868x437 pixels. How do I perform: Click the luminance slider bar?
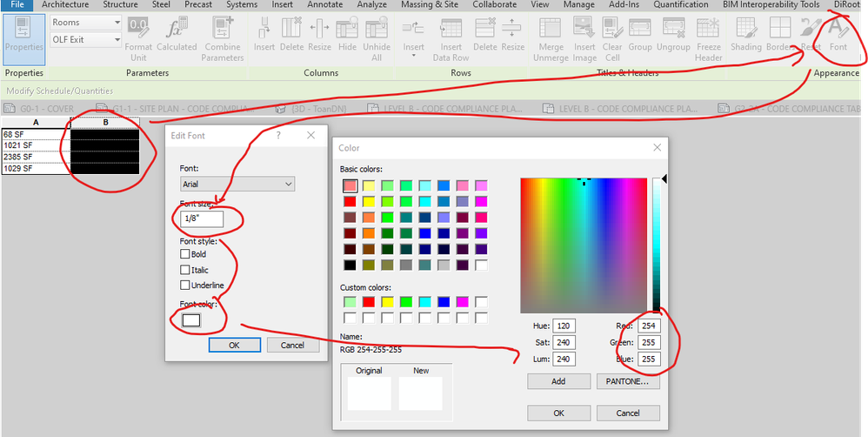point(657,245)
